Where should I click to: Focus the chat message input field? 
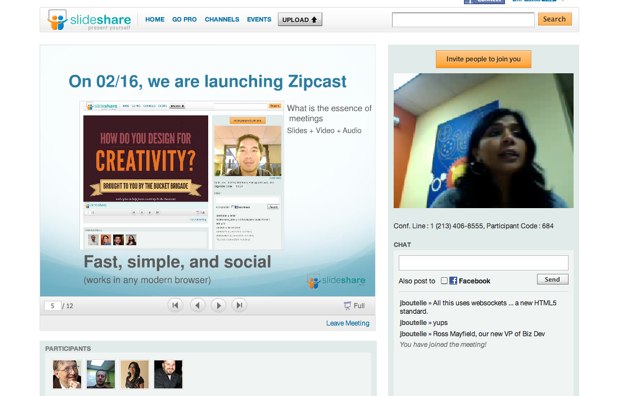pyautogui.click(x=483, y=263)
